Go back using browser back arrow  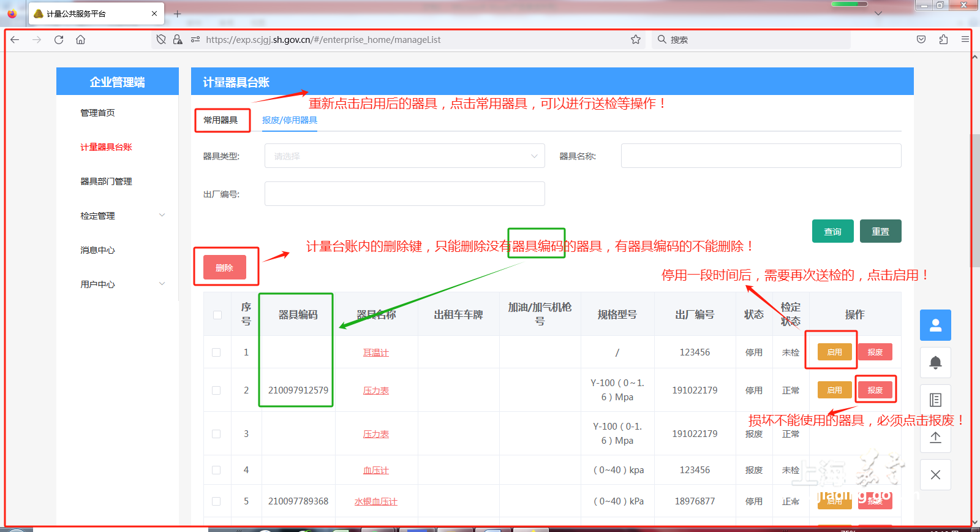coord(15,39)
